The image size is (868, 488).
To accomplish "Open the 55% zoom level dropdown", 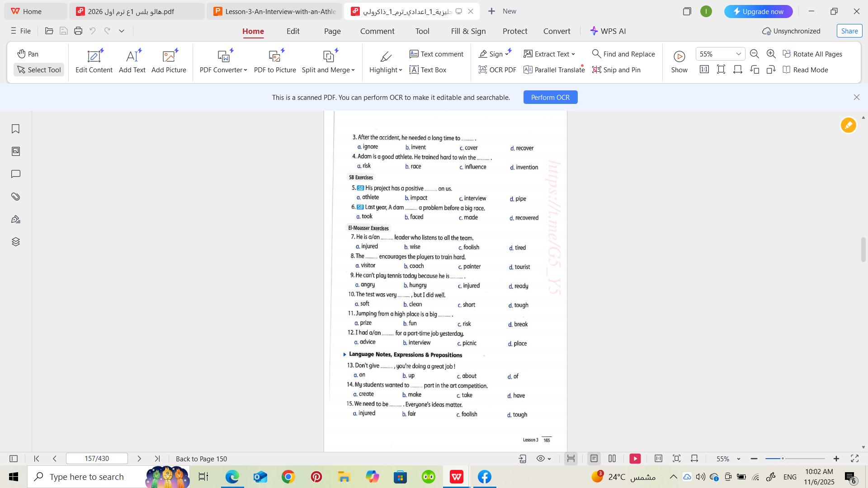I will (x=739, y=54).
